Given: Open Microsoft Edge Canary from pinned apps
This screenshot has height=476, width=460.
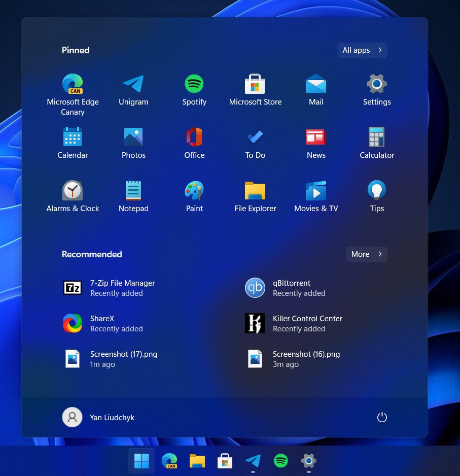Looking at the screenshot, I should tap(73, 94).
